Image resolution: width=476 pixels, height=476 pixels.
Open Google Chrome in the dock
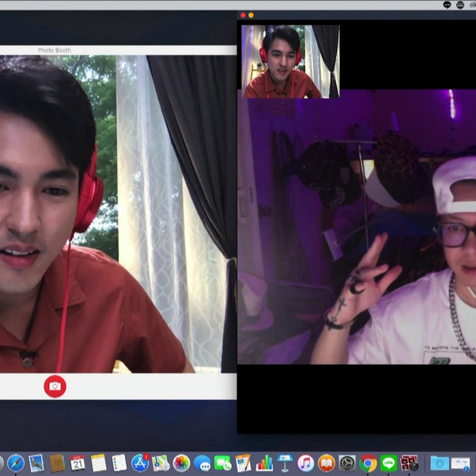click(368, 463)
